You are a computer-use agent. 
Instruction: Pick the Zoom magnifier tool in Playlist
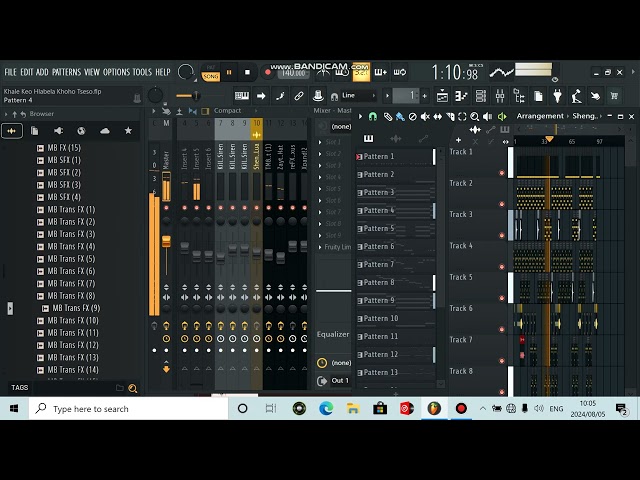(x=474, y=117)
